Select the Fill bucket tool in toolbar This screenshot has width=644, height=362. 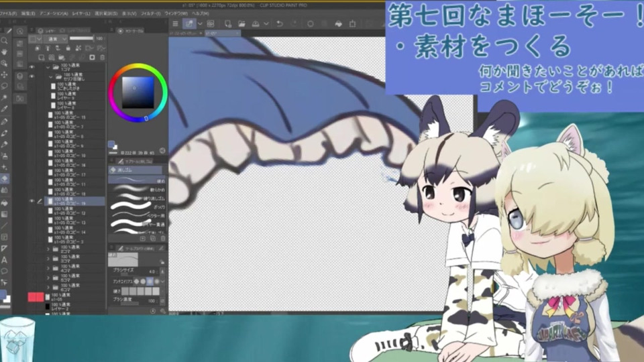click(5, 202)
